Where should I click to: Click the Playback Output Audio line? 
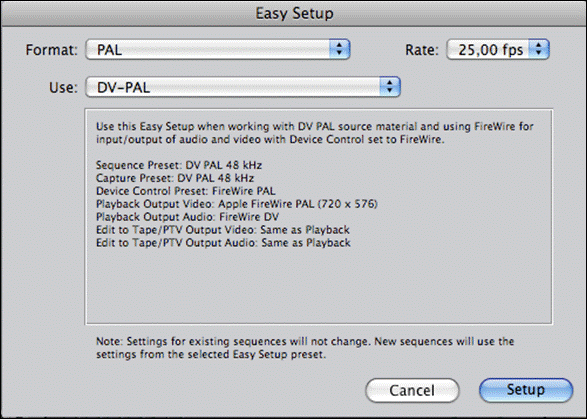point(187,217)
